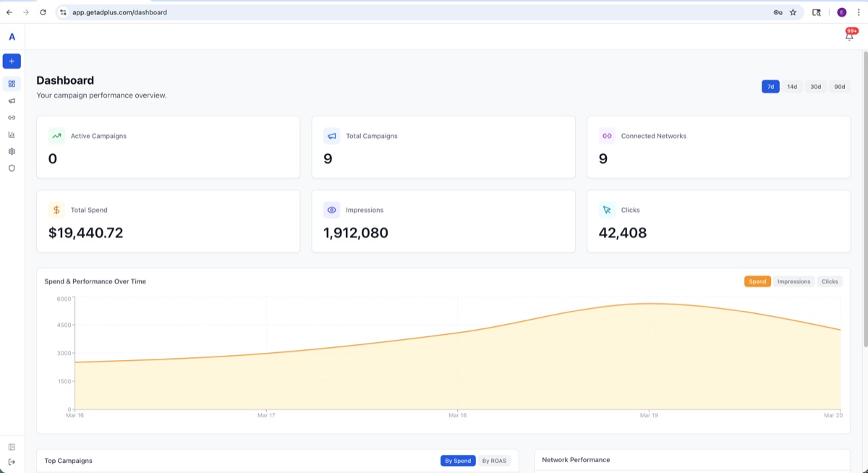Viewport: 868px width, 473px height.
Task: Click the 'Connected Networks' card label
Action: point(654,136)
